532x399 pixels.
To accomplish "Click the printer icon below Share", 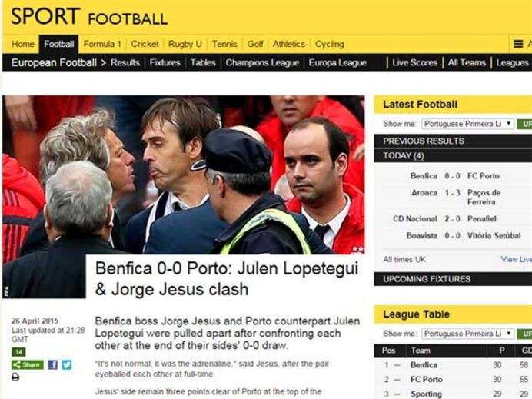I will 15,377.
